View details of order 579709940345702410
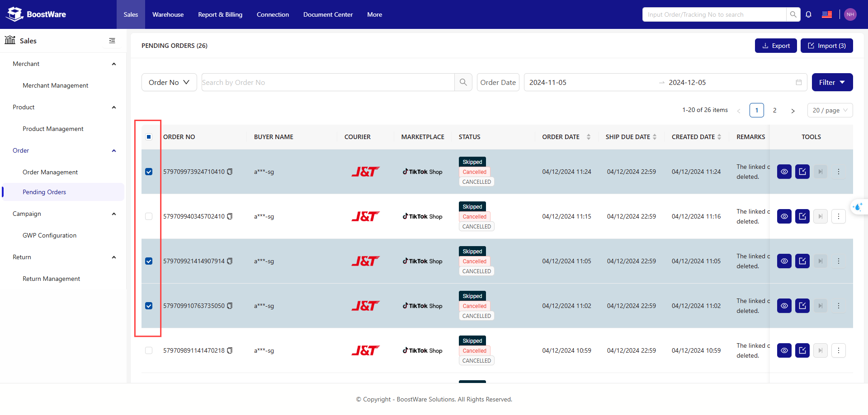This screenshot has width=868, height=415. coord(784,216)
